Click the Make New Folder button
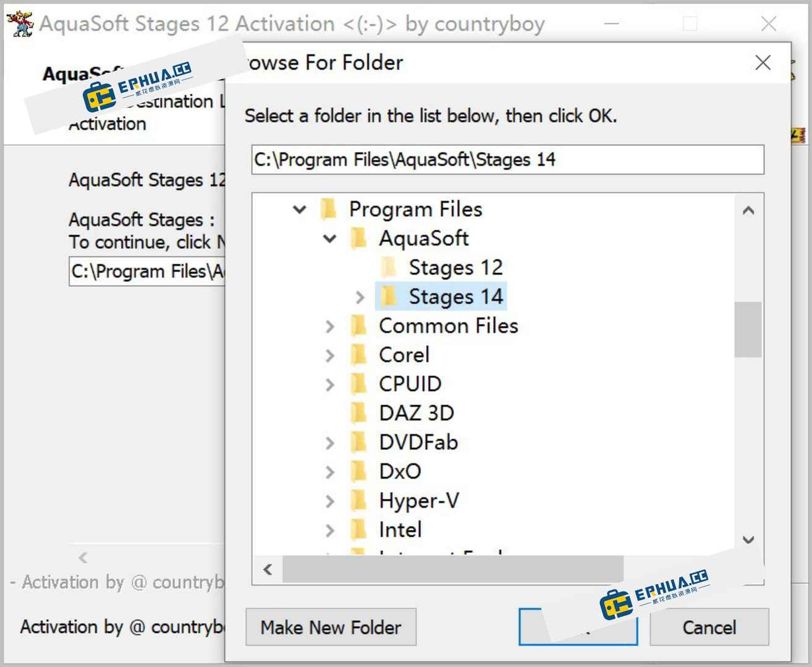Screen dimensions: 812x667 (331, 627)
